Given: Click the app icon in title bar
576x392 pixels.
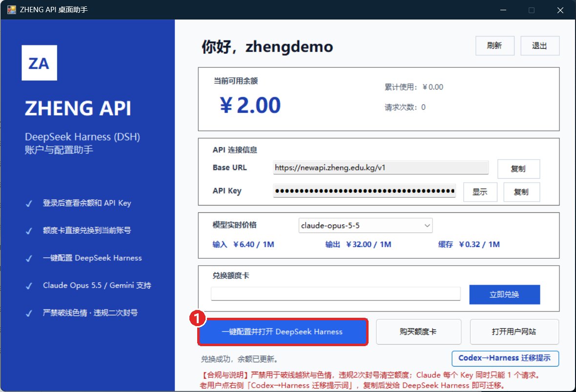Looking at the screenshot, I should pos(12,10).
